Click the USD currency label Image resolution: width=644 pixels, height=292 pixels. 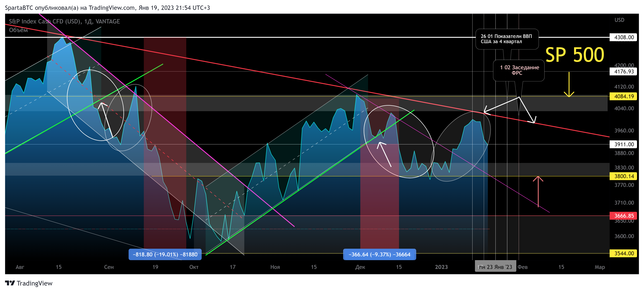pos(619,20)
